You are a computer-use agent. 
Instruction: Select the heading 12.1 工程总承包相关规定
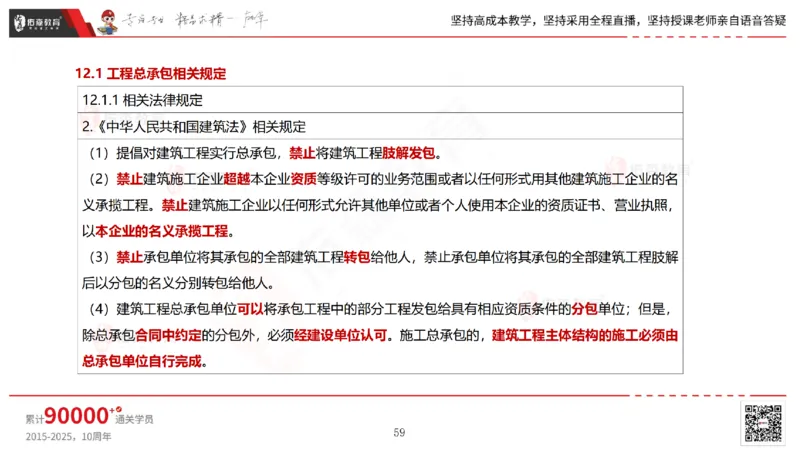[x=151, y=73]
